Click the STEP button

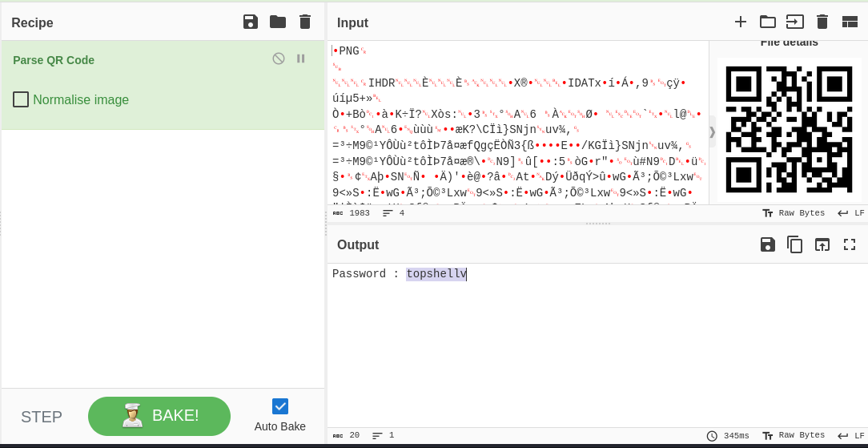pyautogui.click(x=42, y=417)
